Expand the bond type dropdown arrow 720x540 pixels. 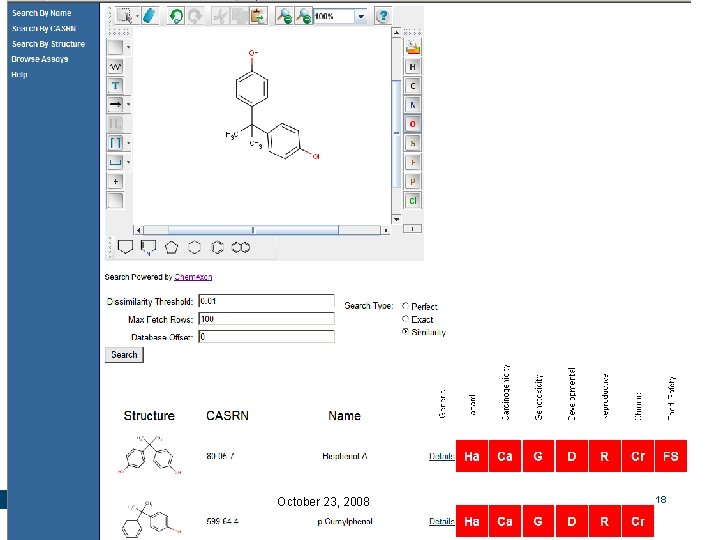[x=129, y=47]
